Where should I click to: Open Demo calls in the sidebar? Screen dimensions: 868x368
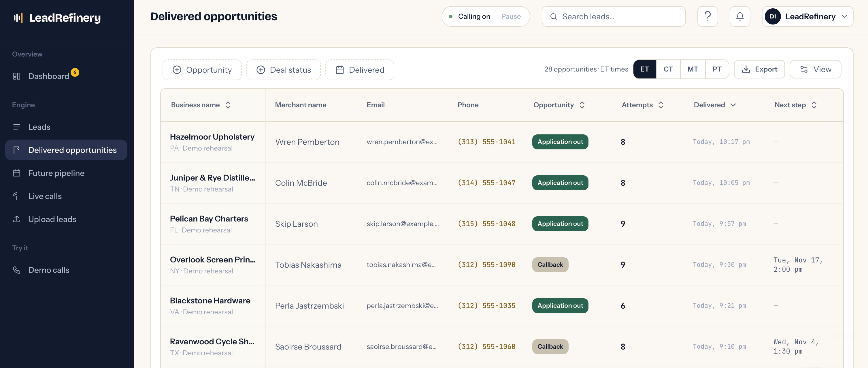click(x=66, y=270)
